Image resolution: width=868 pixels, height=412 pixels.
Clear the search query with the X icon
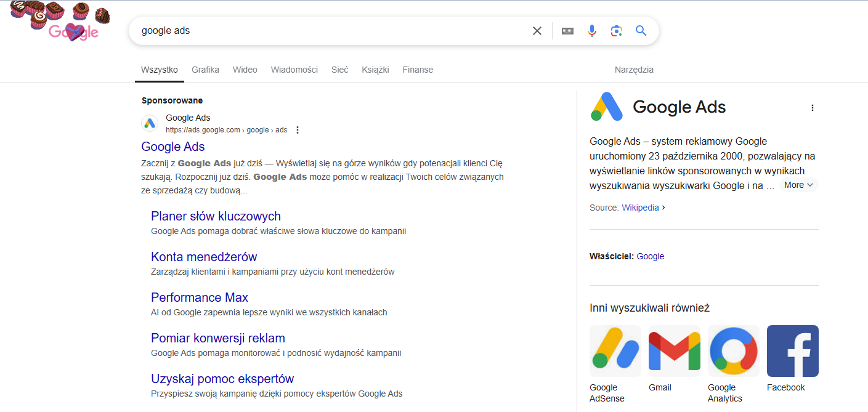point(537,31)
